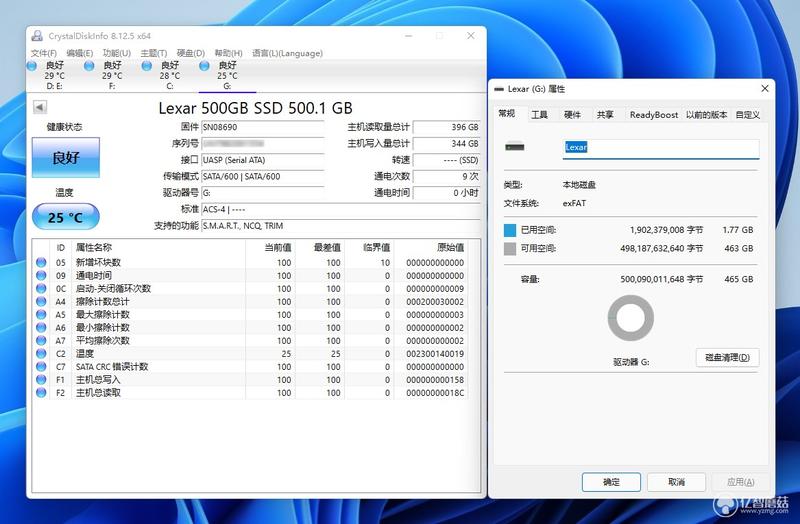Click status orb for attribute 0C row
The image size is (800, 524).
pyautogui.click(x=41, y=288)
